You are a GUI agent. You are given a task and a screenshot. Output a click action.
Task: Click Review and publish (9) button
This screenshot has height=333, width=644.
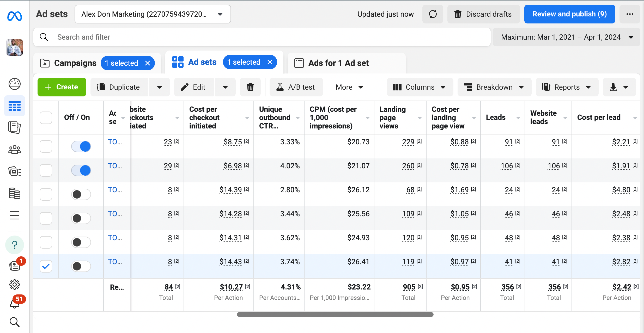(569, 14)
